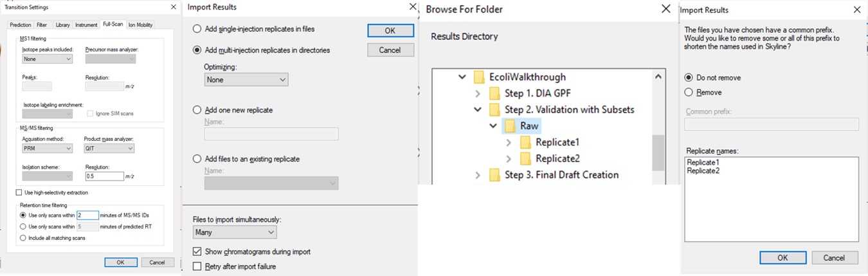Open Files to import simultaneously dropdown

tap(235, 232)
